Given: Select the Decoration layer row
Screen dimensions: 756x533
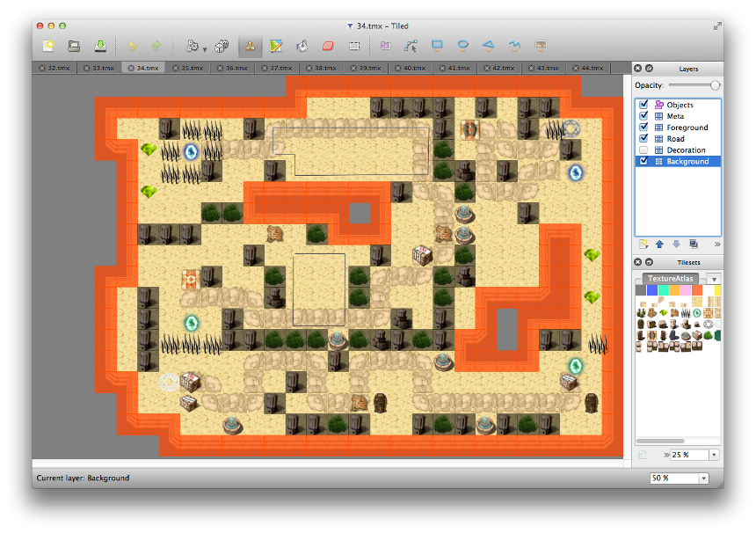Looking at the screenshot, I should 678,150.
